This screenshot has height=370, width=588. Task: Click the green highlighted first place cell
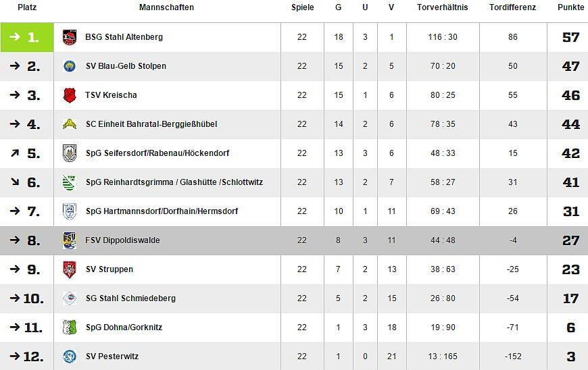(x=27, y=37)
